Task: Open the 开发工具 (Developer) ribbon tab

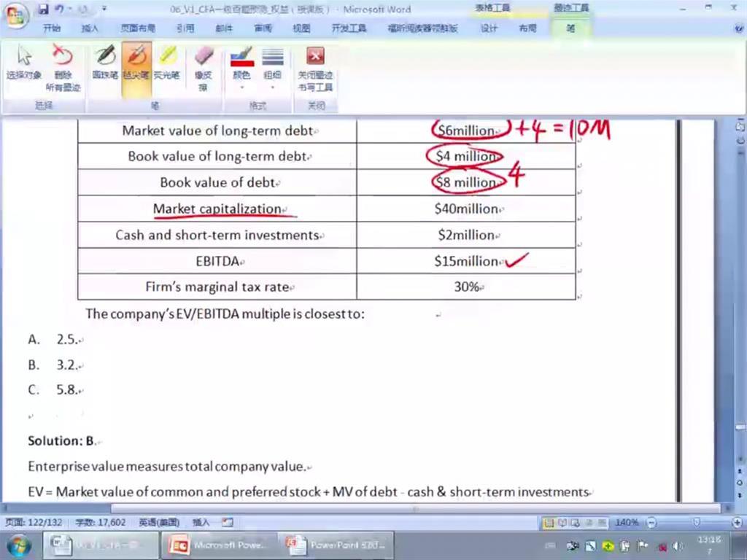Action: coord(349,28)
